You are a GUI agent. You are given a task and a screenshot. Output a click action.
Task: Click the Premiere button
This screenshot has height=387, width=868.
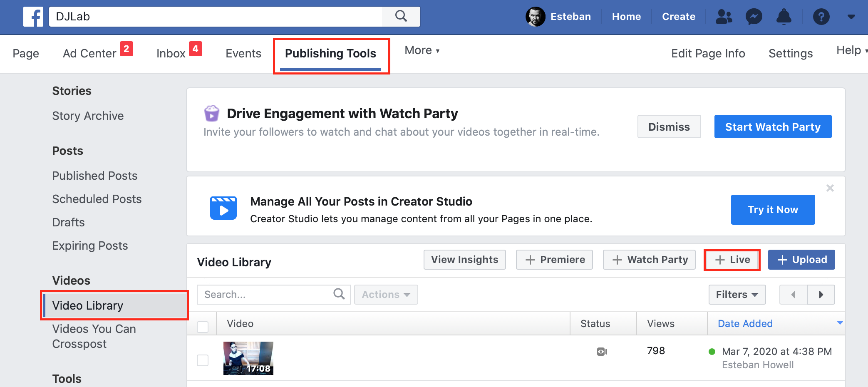[x=554, y=260]
